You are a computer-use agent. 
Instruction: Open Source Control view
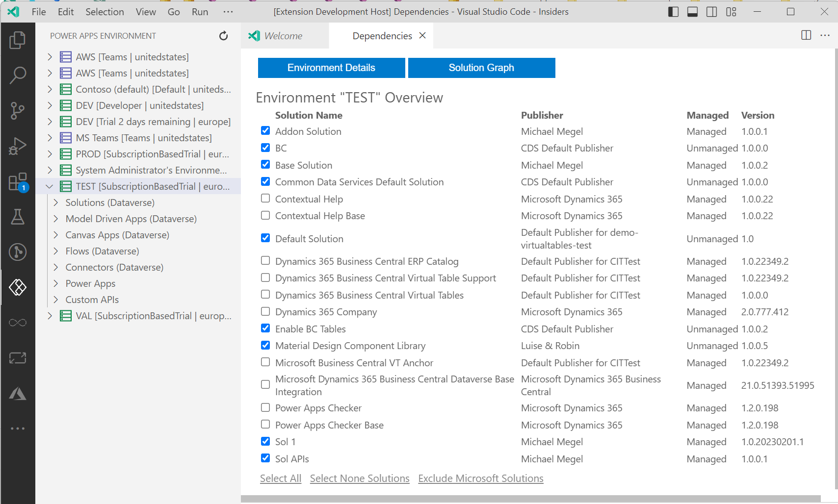(x=18, y=111)
